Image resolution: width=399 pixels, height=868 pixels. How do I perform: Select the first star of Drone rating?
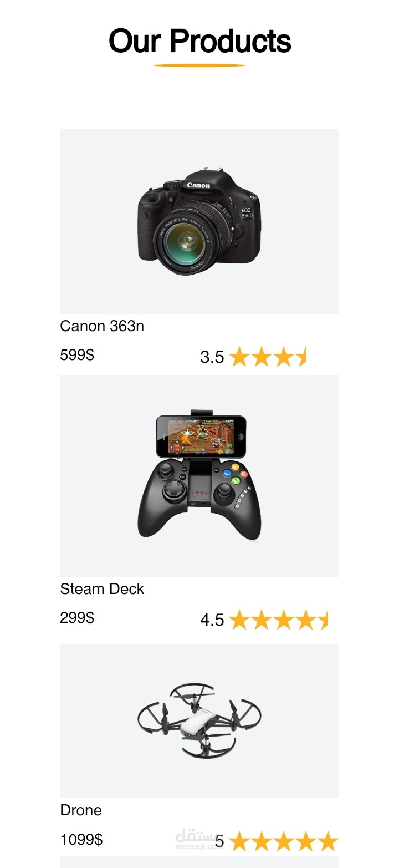coord(239,841)
